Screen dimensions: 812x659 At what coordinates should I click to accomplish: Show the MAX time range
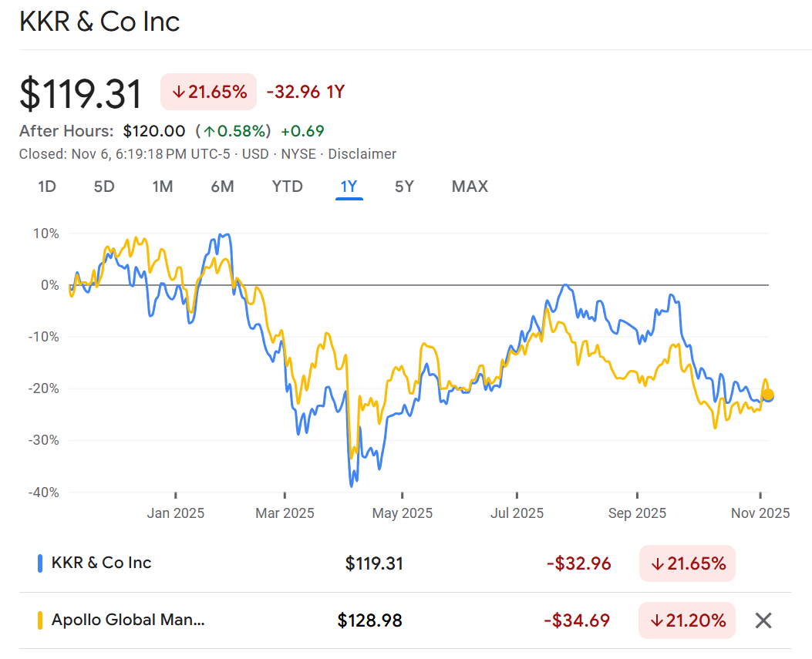click(470, 187)
